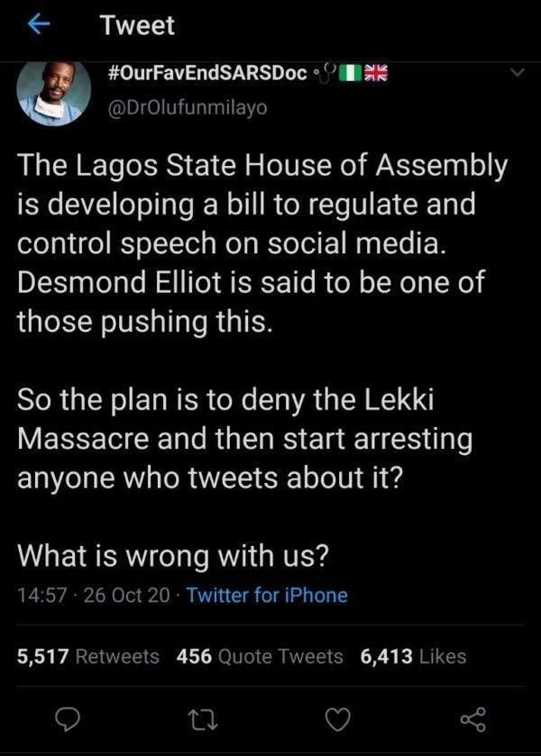Click the stethoscope emoji beside the username
The image size is (541, 756).
(325, 75)
